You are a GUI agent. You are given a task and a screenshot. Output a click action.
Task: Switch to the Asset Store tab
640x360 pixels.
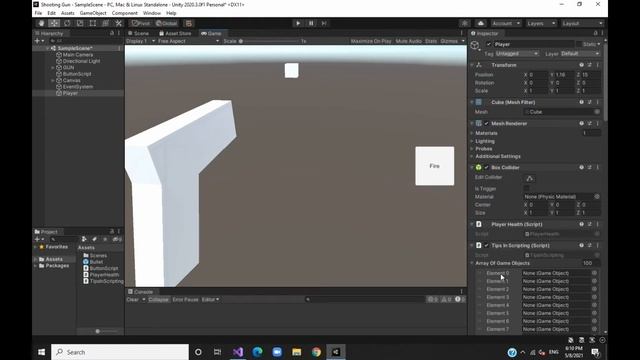click(x=175, y=33)
